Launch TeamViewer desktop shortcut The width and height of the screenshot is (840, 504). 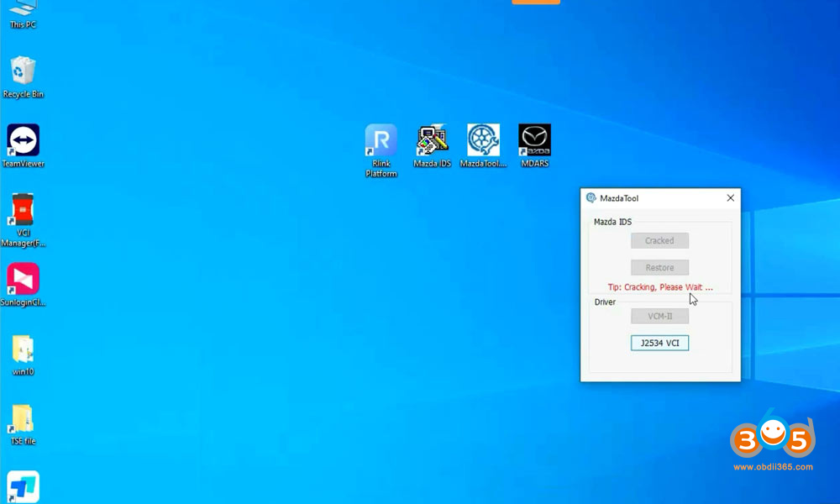[x=23, y=145]
